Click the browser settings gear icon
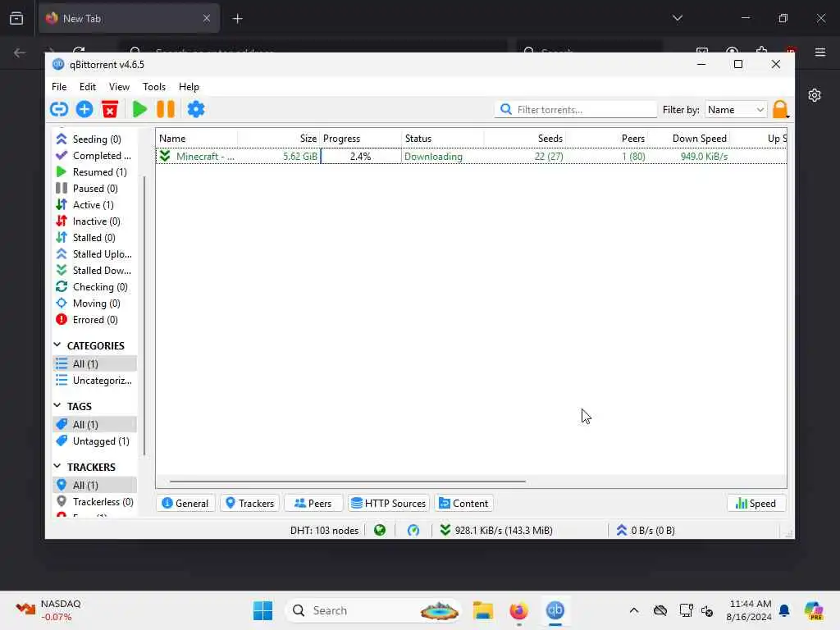This screenshot has height=630, width=840. [x=815, y=95]
